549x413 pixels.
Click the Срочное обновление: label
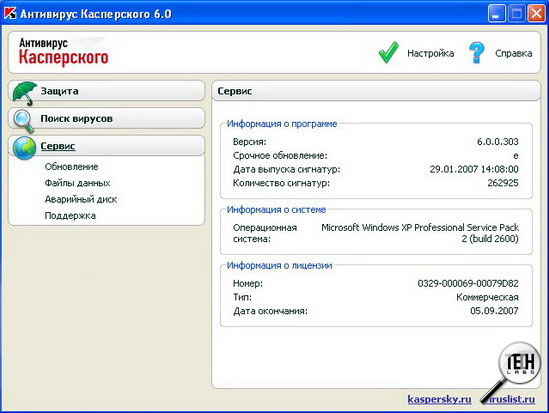coord(280,155)
